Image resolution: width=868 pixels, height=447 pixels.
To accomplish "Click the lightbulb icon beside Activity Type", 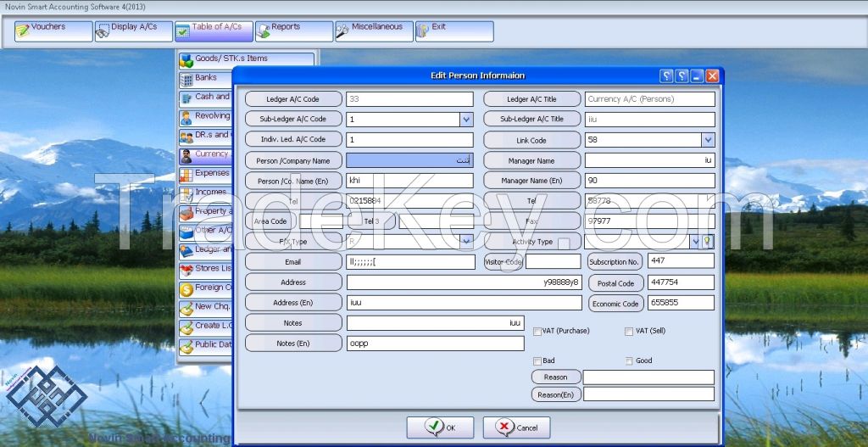I will point(708,242).
